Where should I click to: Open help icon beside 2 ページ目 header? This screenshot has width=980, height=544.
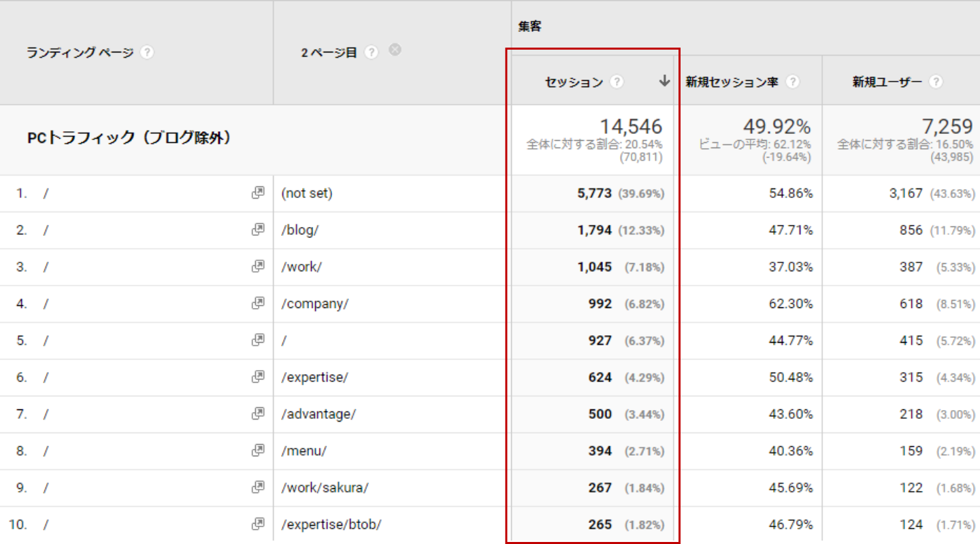point(371,52)
